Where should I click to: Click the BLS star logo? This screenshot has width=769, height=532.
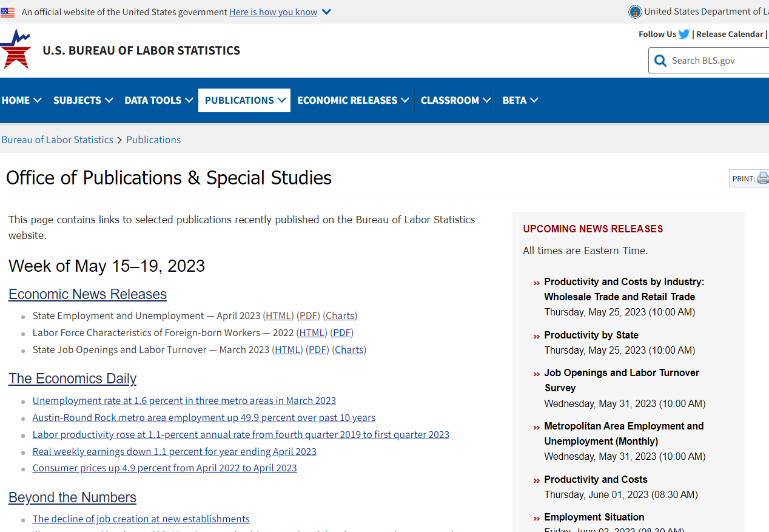click(15, 49)
